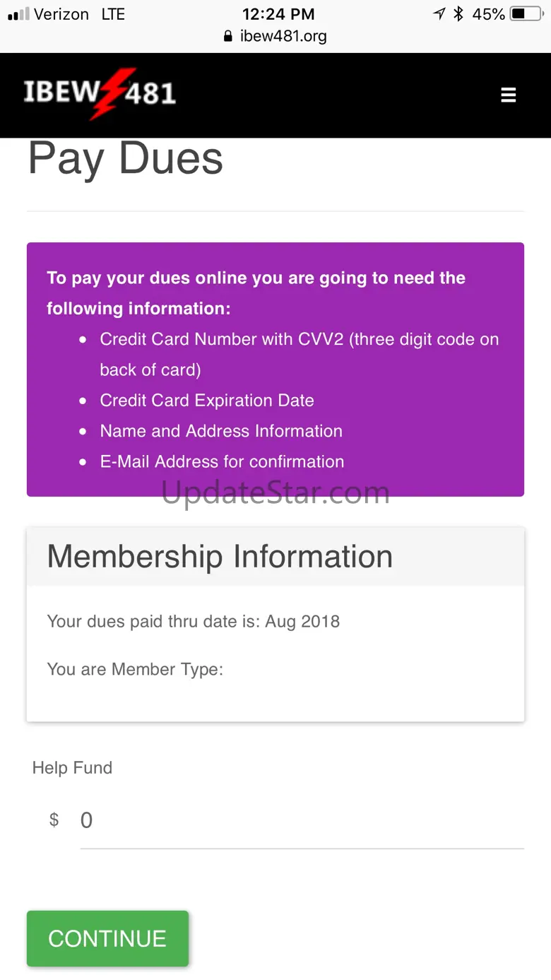Screen dimensions: 551x980
Task: Tap the ibew481.org address bar
Action: pyautogui.click(x=283, y=36)
